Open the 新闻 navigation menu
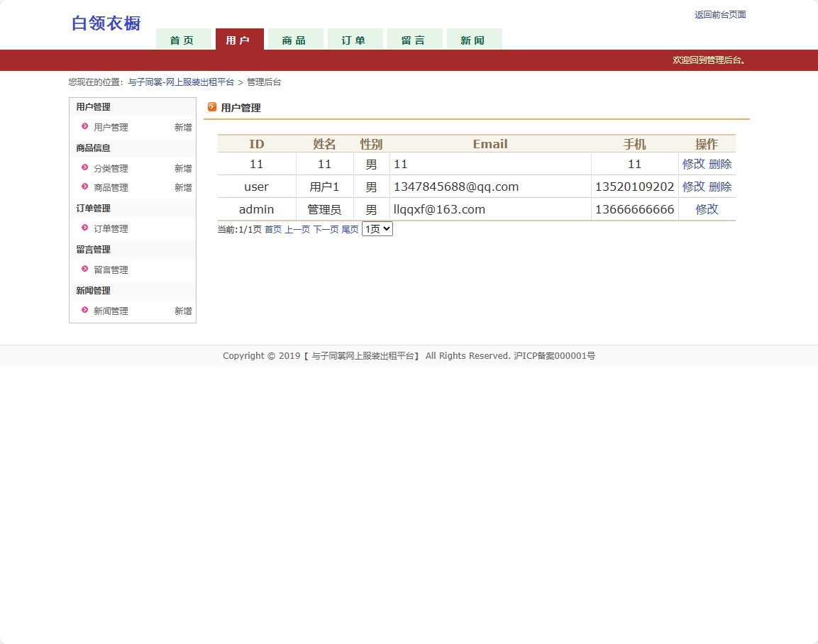The image size is (818, 644). click(x=474, y=40)
